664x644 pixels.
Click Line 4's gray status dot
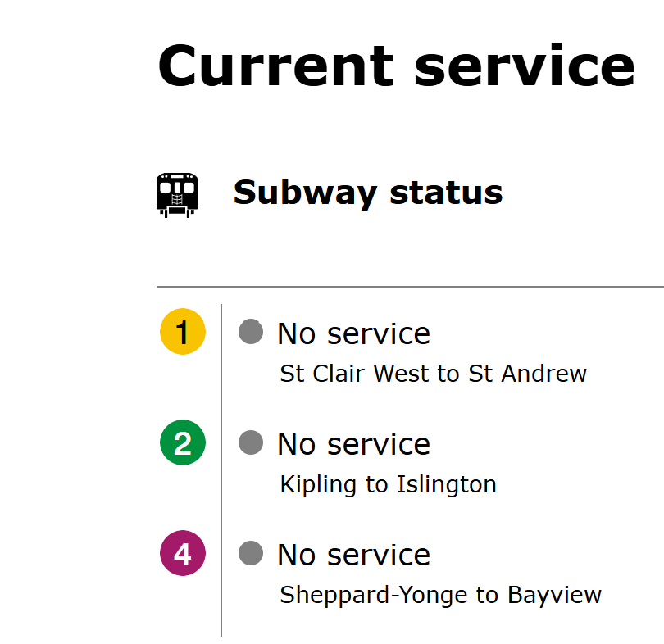(251, 553)
